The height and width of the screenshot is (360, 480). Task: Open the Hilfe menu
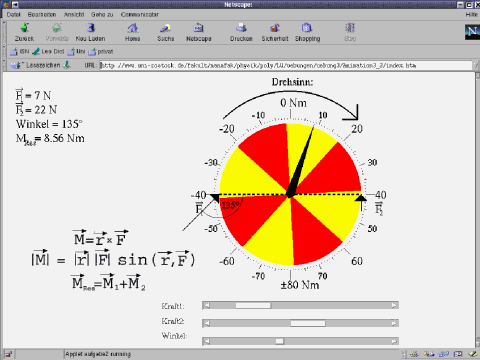tap(471, 14)
